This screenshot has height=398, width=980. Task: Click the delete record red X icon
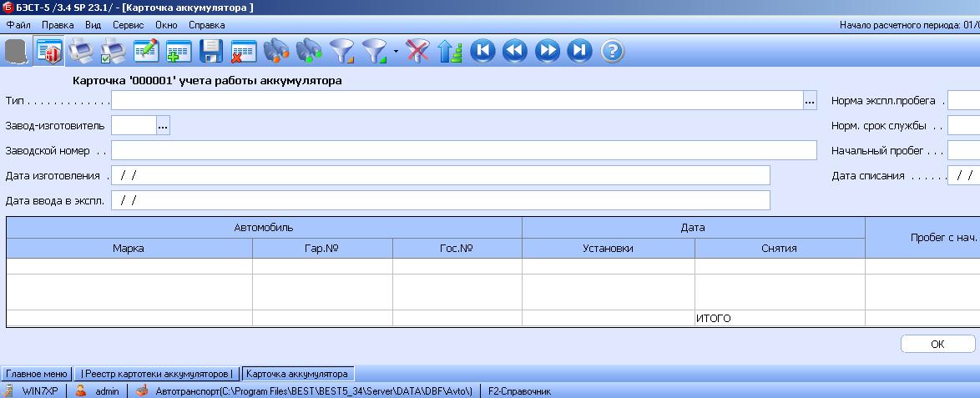click(x=243, y=52)
